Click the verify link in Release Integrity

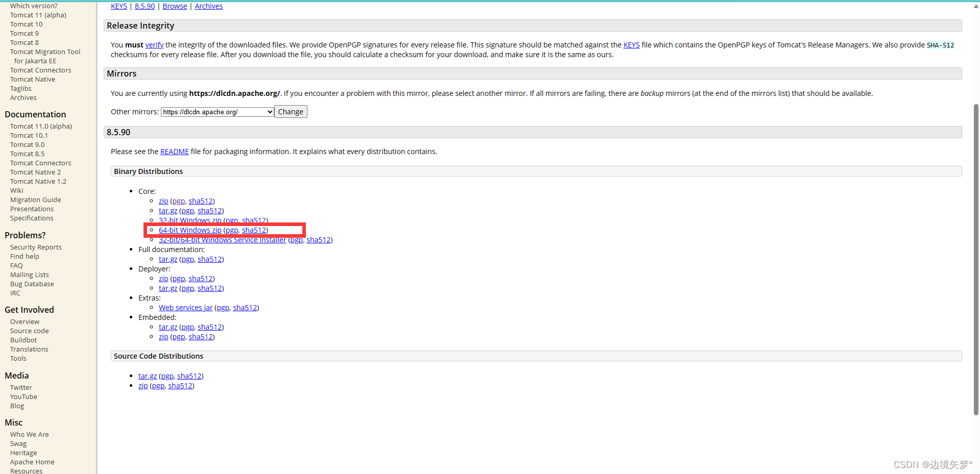[154, 45]
